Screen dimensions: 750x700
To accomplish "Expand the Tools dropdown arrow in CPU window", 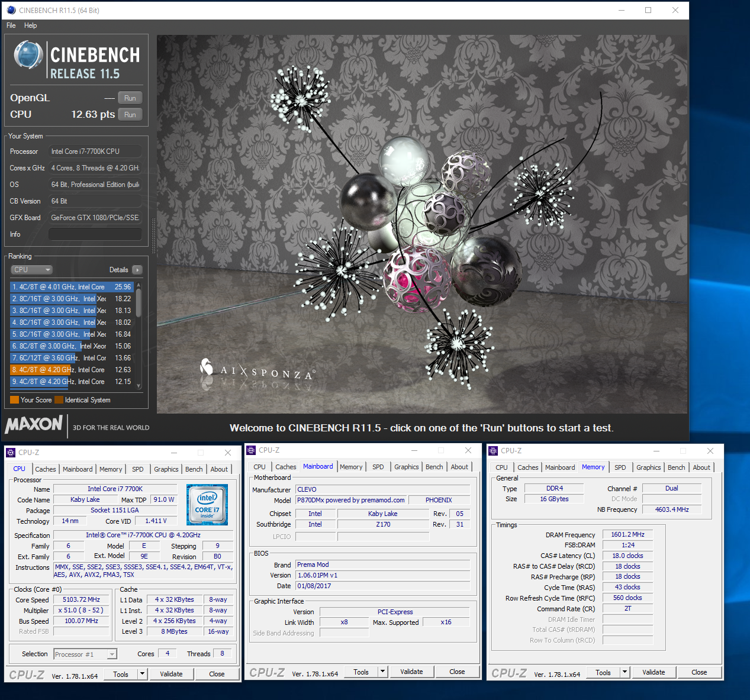I will (x=142, y=674).
